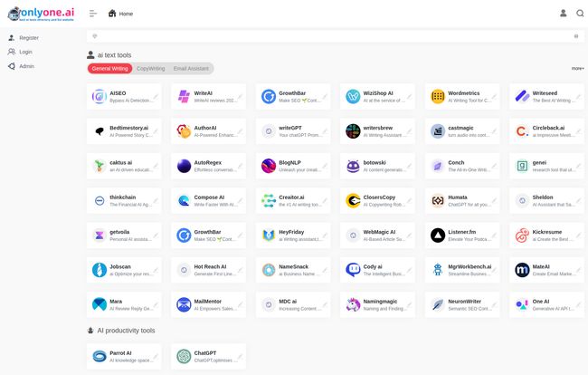Click the One AI card title
The image size is (588, 375).
coord(541,302)
